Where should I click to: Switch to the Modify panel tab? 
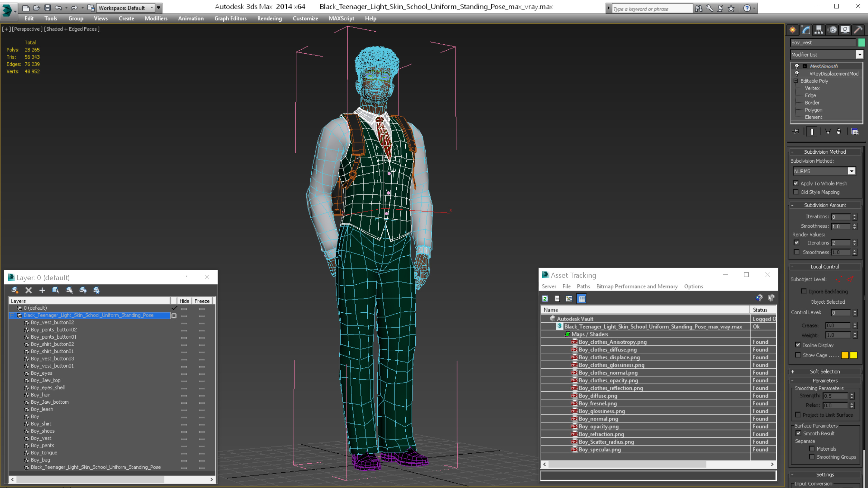(x=806, y=30)
